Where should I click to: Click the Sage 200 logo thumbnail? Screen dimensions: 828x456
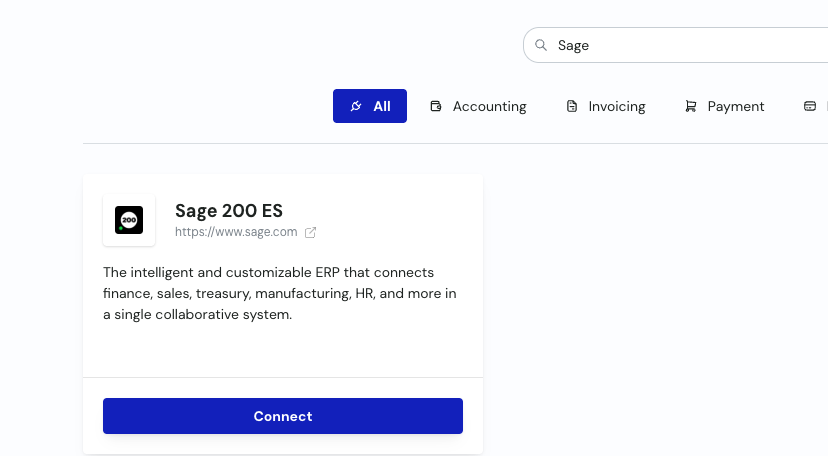click(129, 220)
